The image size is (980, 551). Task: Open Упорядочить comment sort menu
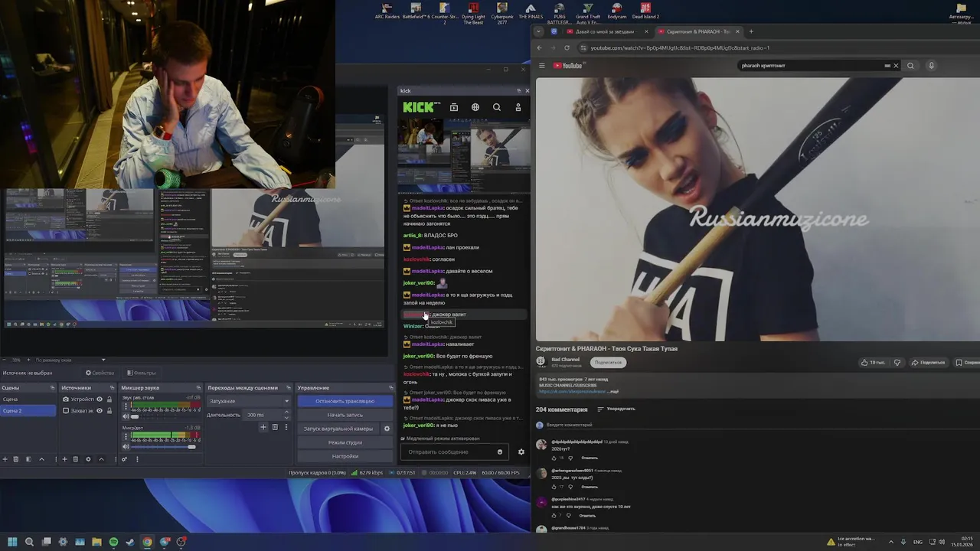(617, 409)
